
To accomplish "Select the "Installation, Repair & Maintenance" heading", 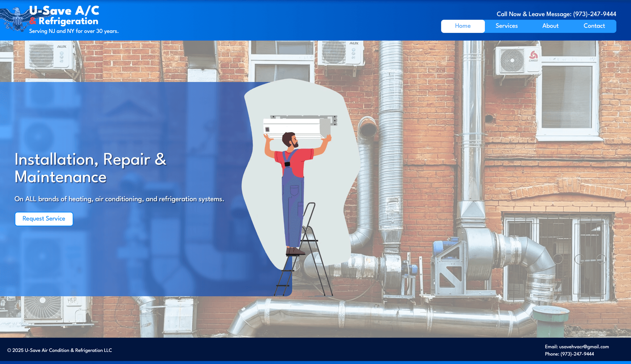I will (90, 168).
